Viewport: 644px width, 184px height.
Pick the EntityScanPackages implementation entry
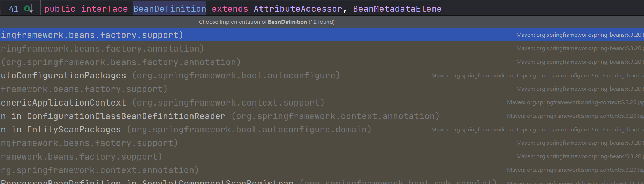click(x=74, y=130)
